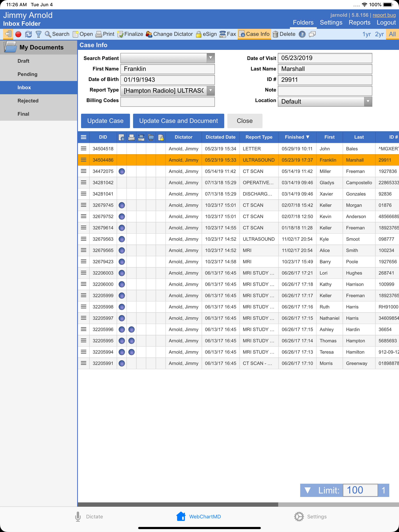Viewport: 399px width, 532px height.
Task: Click the locked document column header icon
Action: pos(161,137)
